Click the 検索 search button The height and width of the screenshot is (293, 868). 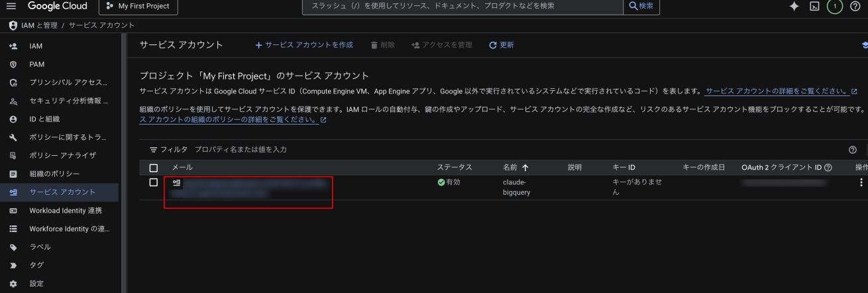pos(641,6)
